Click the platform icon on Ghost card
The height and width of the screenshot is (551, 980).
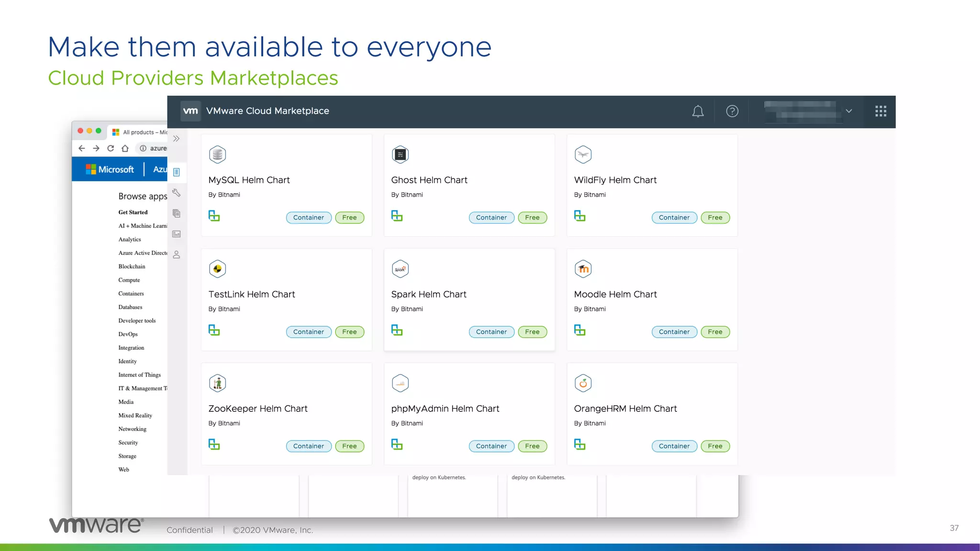[397, 216]
